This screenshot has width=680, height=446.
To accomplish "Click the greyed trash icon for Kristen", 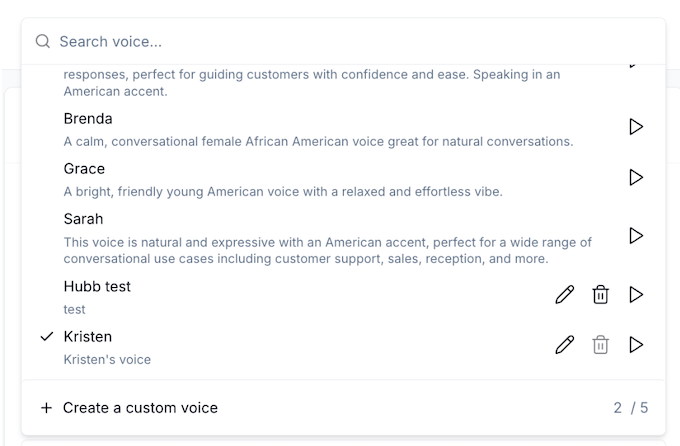I will point(600,345).
